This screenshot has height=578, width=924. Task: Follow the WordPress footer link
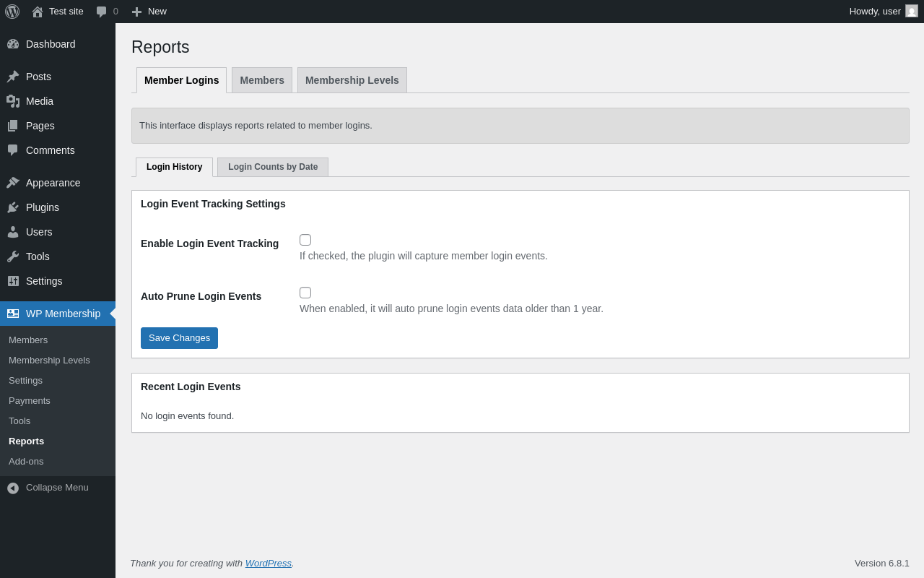[x=269, y=563]
